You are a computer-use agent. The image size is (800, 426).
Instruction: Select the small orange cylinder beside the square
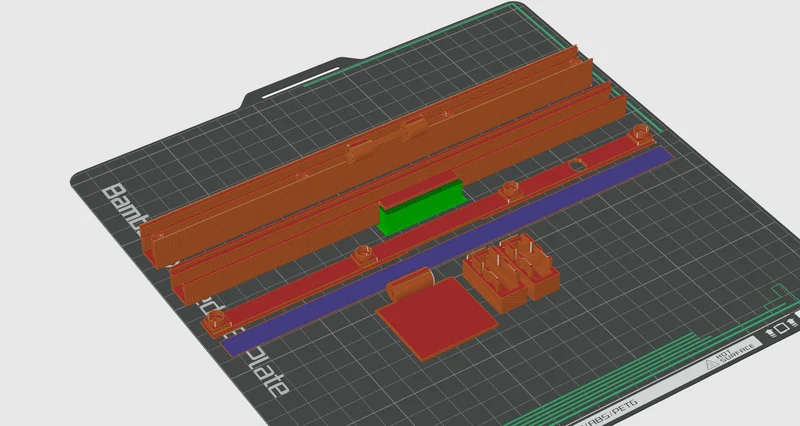tap(410, 285)
